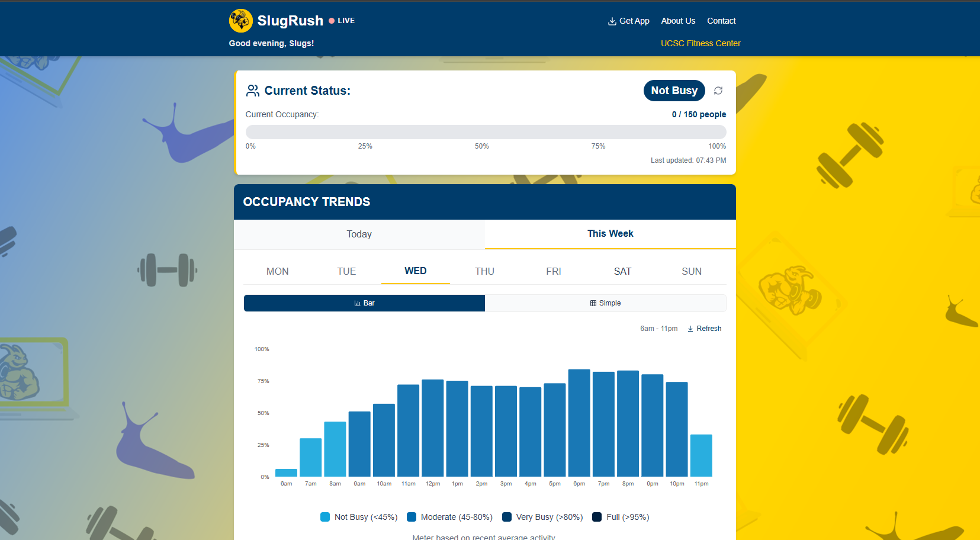Click the 9am bar in chart
The width and height of the screenshot is (980, 540).
click(359, 444)
